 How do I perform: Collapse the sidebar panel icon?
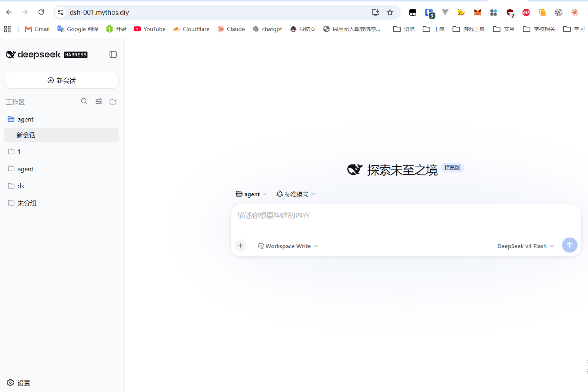click(x=113, y=54)
